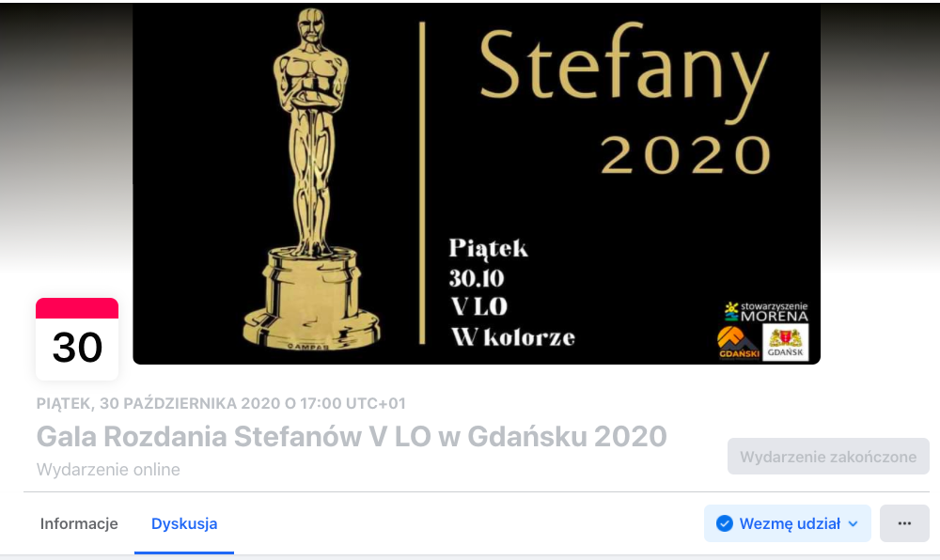Expand the Wezmę udział dropdown chevron
940x560 pixels.
pos(854,524)
